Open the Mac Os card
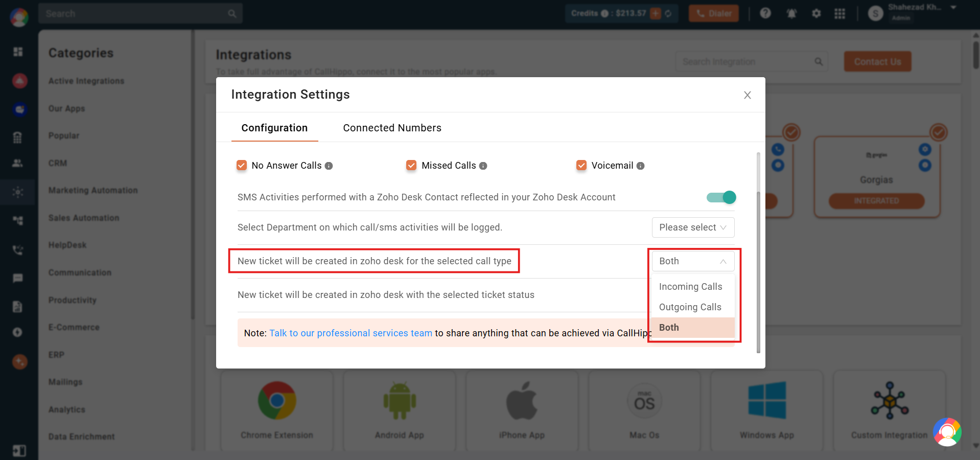 click(x=644, y=410)
